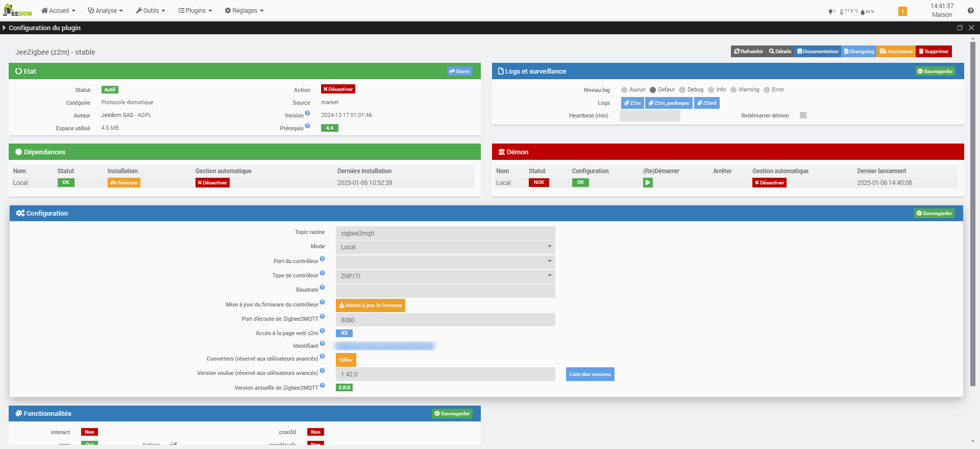This screenshot has height=449, width=980.
Task: Disable automatic management in Démon panel
Action: click(x=769, y=182)
